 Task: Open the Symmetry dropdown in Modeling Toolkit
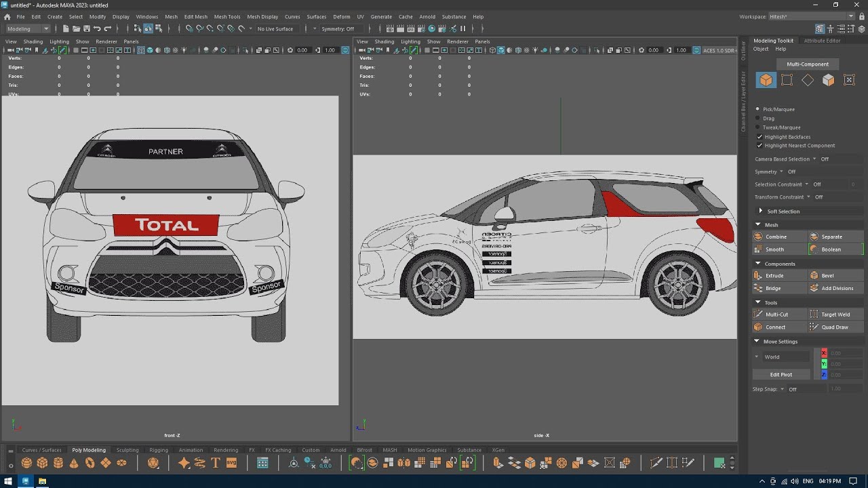781,171
